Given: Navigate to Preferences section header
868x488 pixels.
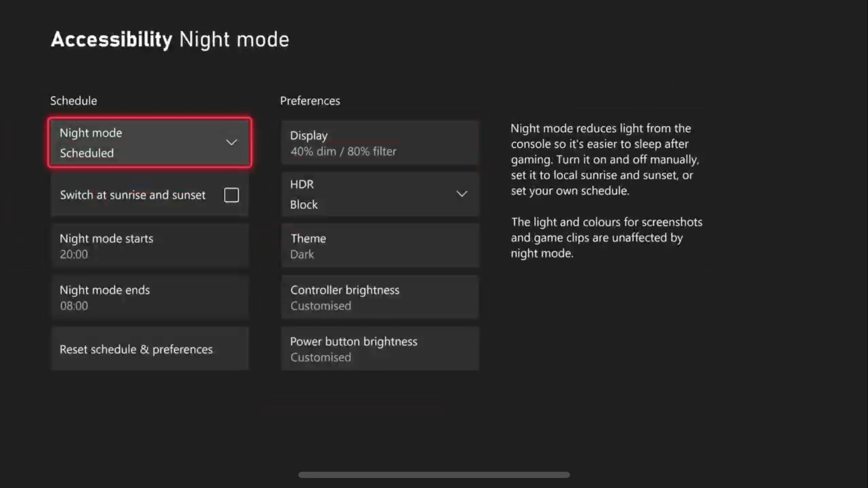Looking at the screenshot, I should [x=310, y=101].
